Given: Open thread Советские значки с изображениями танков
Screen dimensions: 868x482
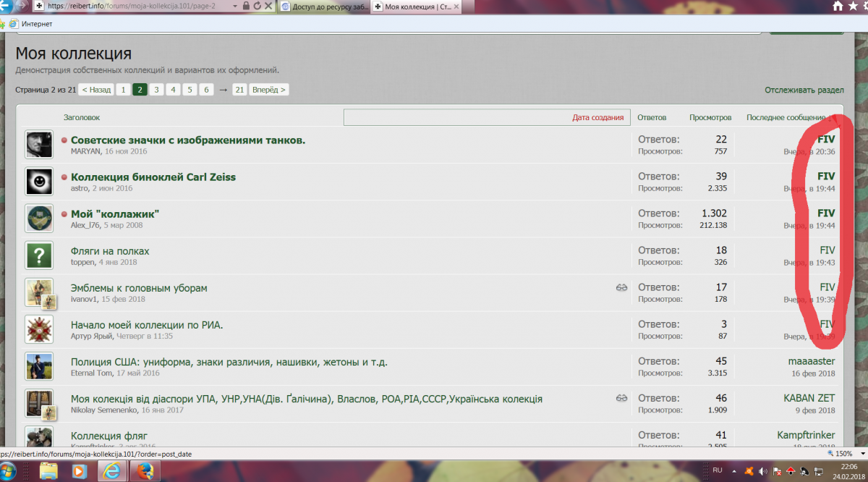Looking at the screenshot, I should (188, 140).
